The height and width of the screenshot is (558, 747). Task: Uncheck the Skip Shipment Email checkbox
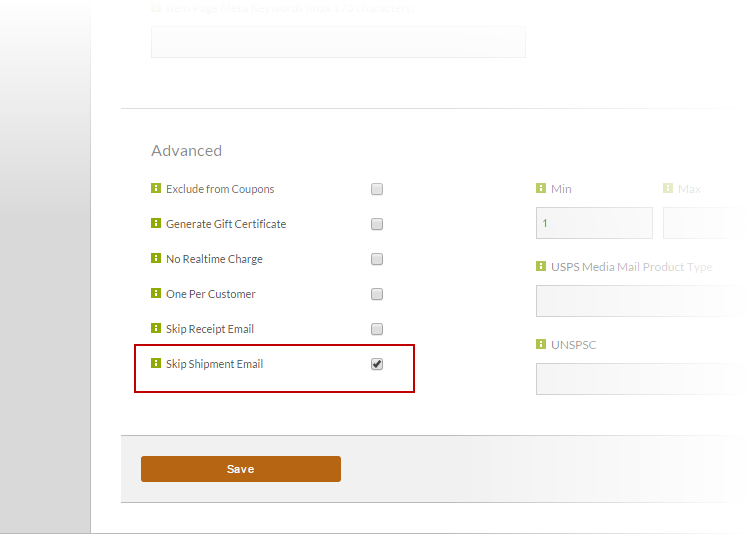(377, 364)
